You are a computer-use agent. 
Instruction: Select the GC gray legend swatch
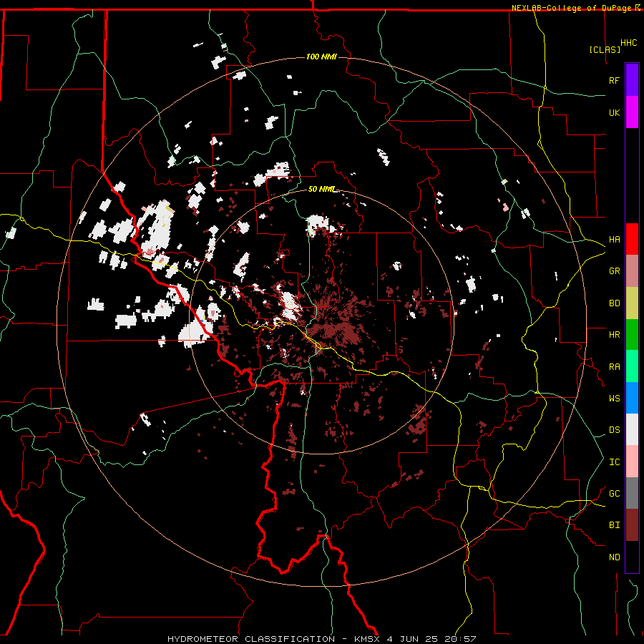pyautogui.click(x=632, y=493)
